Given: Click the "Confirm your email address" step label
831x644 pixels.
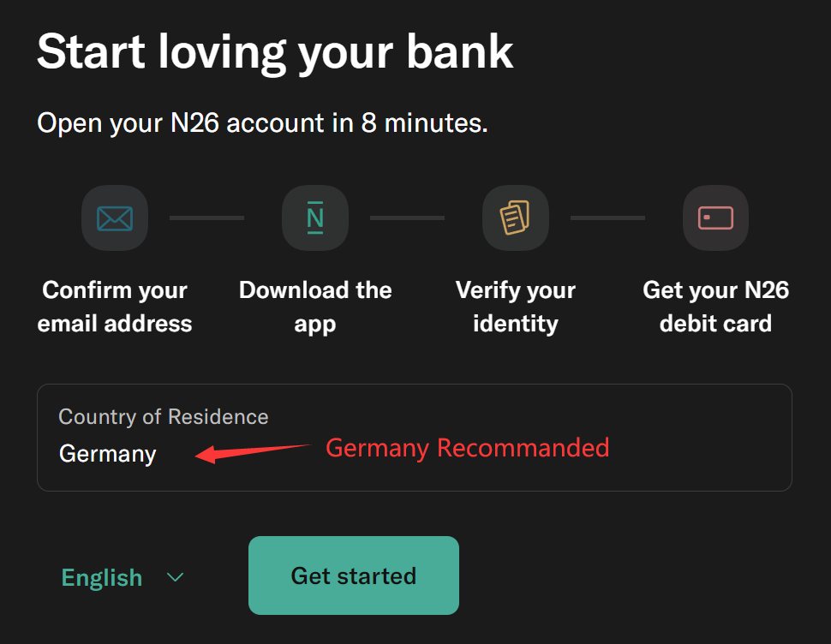Looking at the screenshot, I should [115, 307].
